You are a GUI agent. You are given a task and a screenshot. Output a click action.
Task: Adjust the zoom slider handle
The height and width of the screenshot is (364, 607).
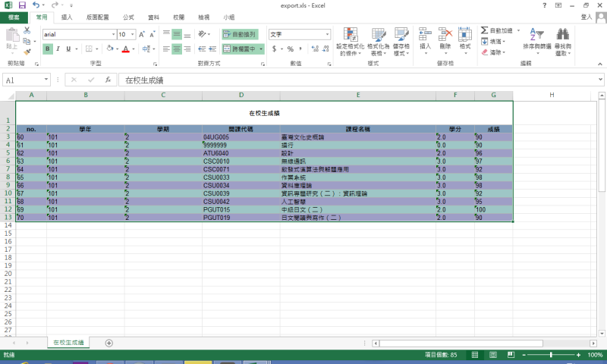[x=551, y=355]
